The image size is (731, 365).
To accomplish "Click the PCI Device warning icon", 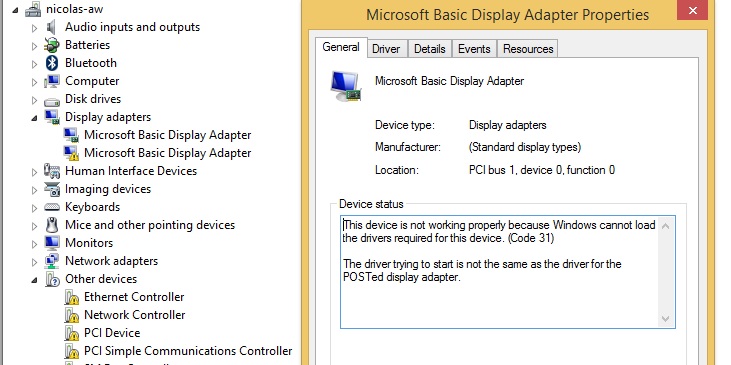I will click(71, 333).
